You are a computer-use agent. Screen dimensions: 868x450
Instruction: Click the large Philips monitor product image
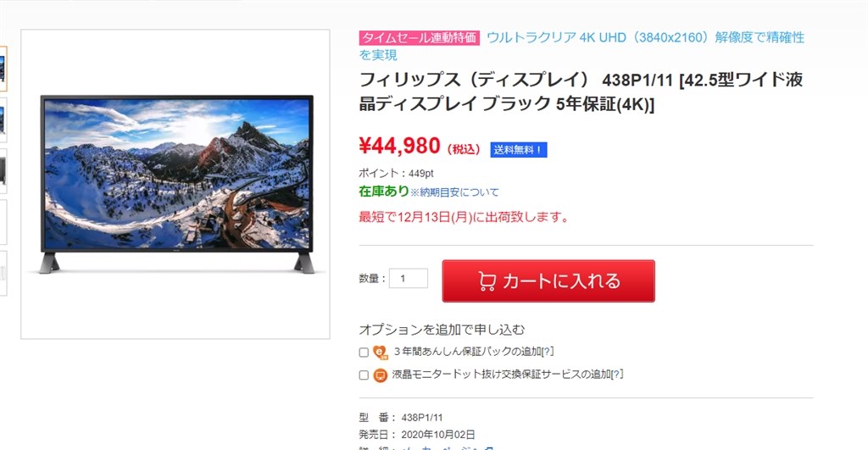pos(176,184)
